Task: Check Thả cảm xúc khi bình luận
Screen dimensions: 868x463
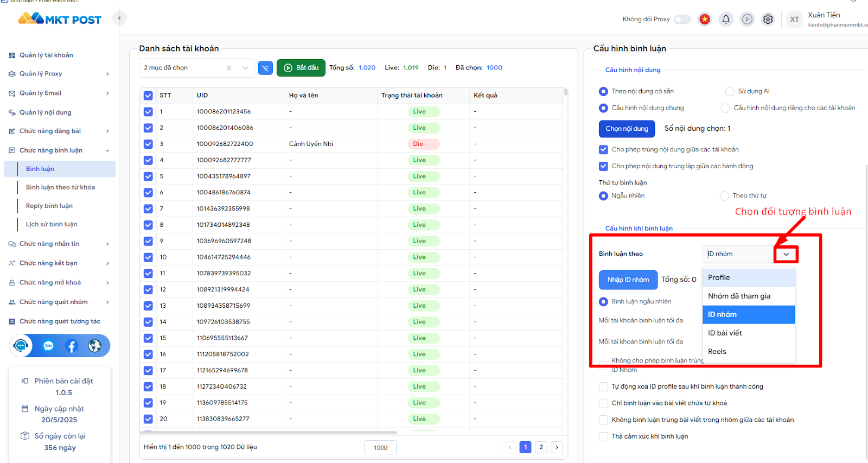Action: 603,436
